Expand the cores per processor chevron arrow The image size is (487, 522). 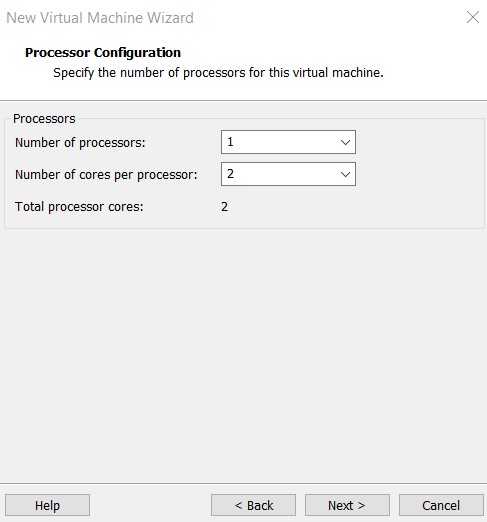[345, 174]
